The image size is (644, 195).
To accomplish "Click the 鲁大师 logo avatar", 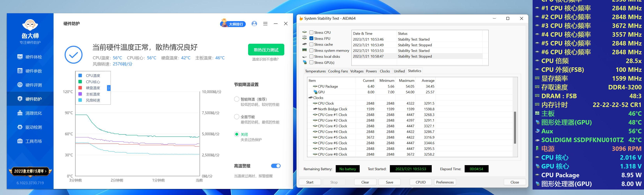I will (30, 25).
